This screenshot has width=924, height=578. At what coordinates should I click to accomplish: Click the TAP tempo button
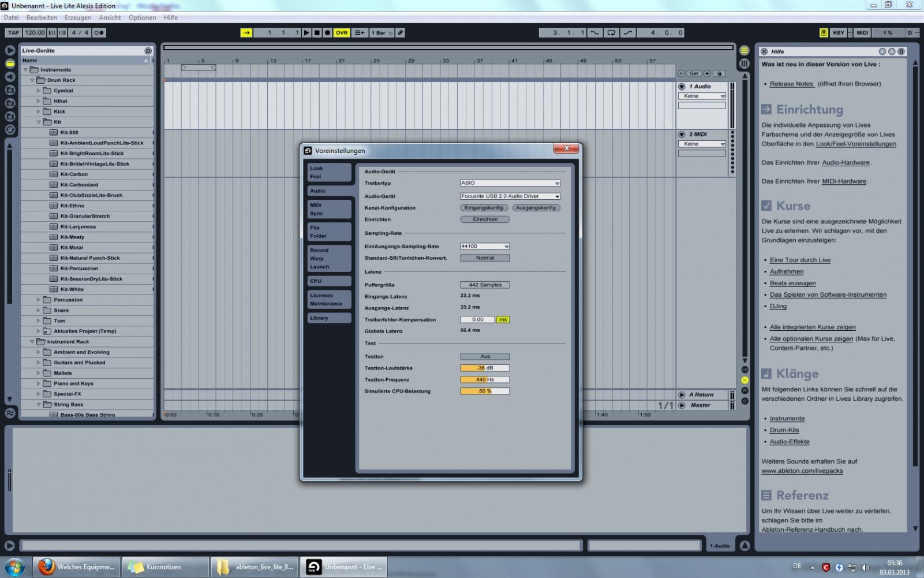click(13, 33)
